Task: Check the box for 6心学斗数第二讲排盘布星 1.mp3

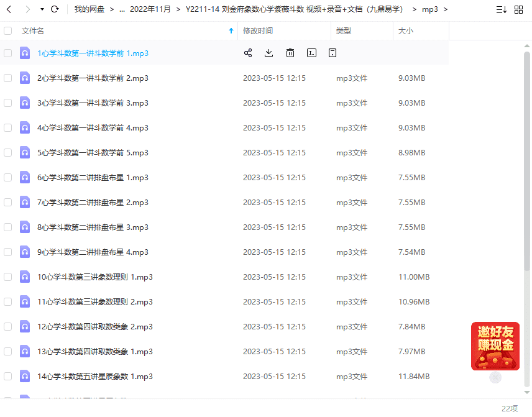Action: (8, 177)
